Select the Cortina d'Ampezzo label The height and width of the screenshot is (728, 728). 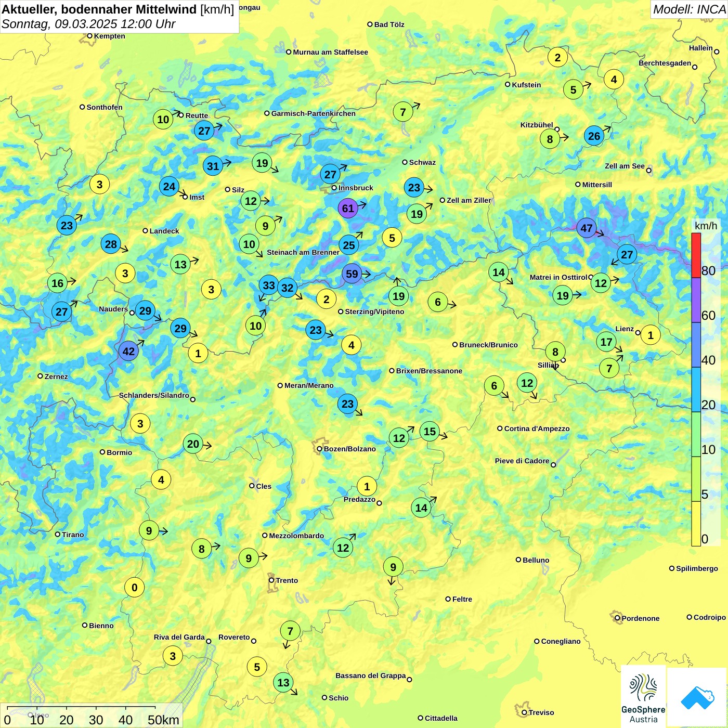[537, 428]
